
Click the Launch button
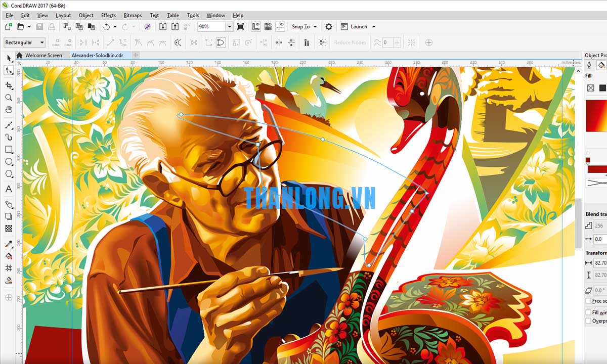359,27
